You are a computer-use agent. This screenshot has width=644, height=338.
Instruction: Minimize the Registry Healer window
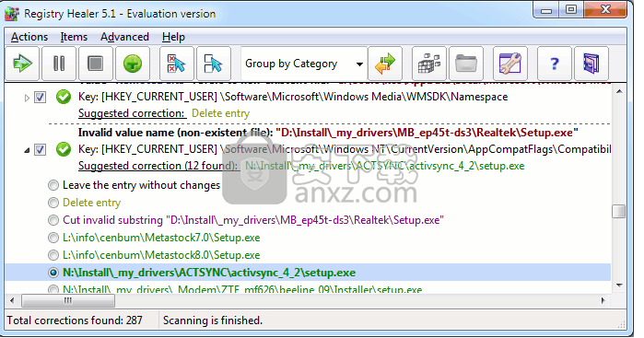pos(546,10)
